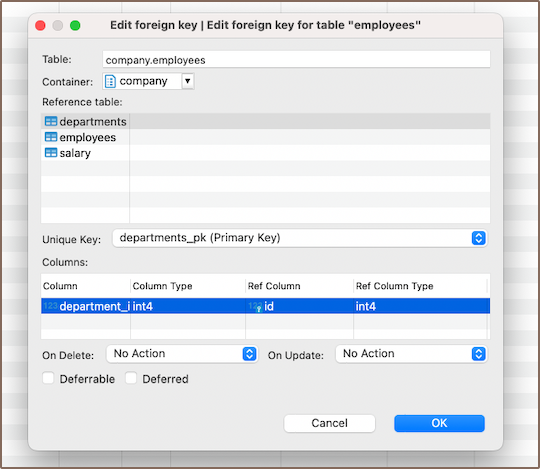Open the On Delete action dropdown
This screenshot has height=469, width=540.
point(182,354)
